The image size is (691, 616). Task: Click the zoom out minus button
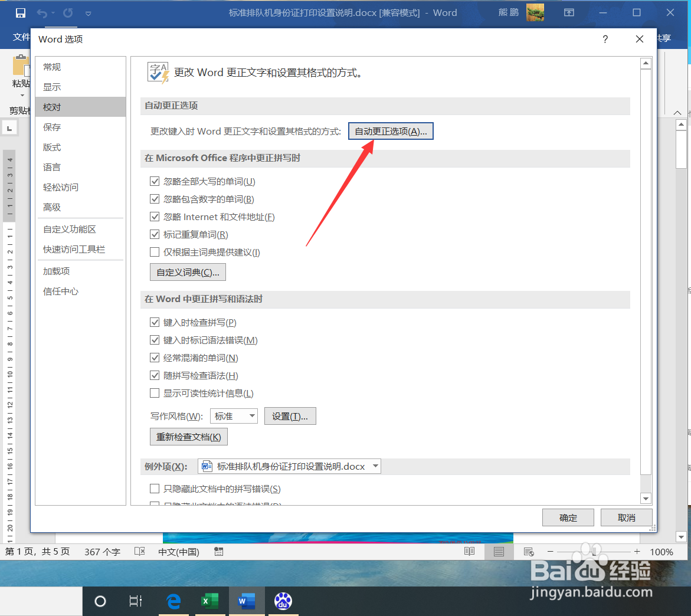[550, 552]
